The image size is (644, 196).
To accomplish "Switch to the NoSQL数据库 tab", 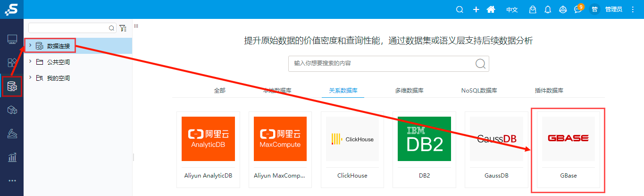I will click(479, 90).
